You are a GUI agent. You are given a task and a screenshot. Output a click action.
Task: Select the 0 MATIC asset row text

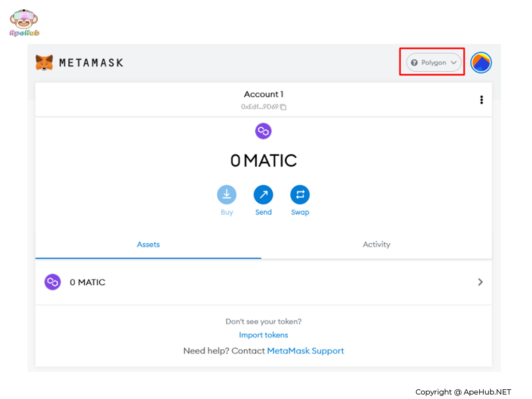[87, 282]
